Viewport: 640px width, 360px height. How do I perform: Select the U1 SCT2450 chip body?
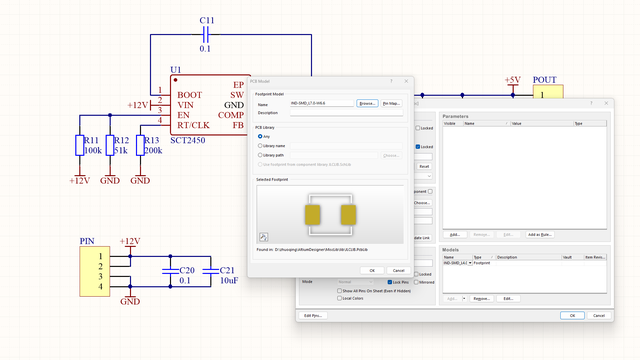click(x=210, y=105)
